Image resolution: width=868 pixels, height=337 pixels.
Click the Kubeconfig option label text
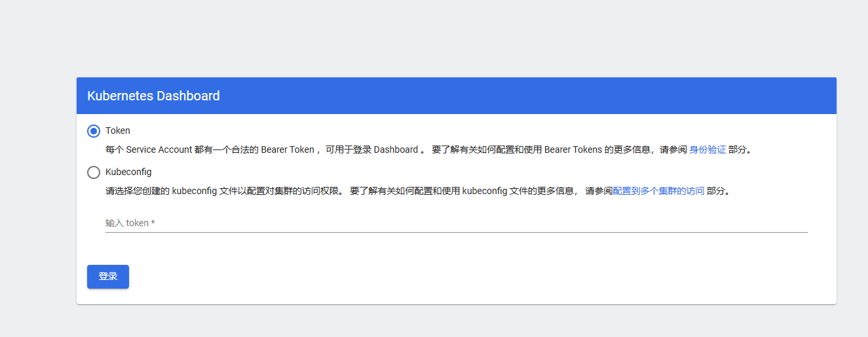(x=128, y=172)
